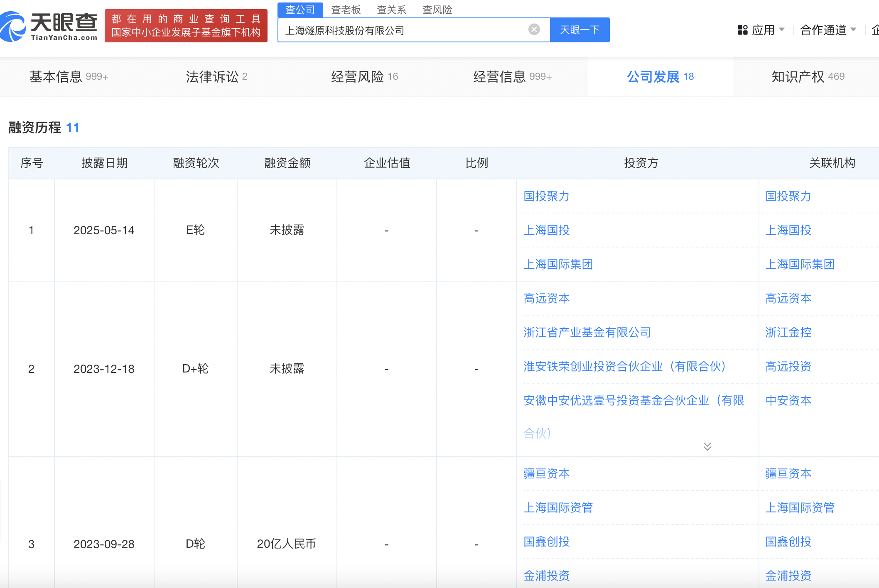Open the TianYanCha logo homepage

[49, 26]
